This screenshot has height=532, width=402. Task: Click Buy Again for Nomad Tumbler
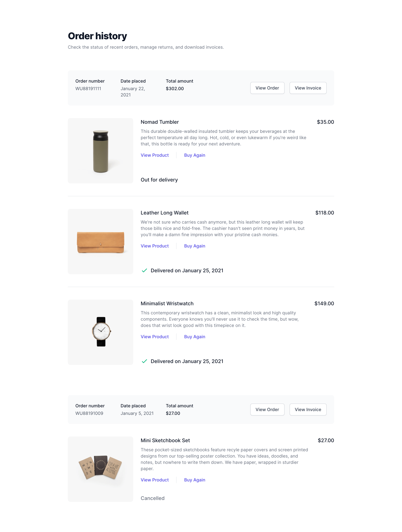coord(194,155)
